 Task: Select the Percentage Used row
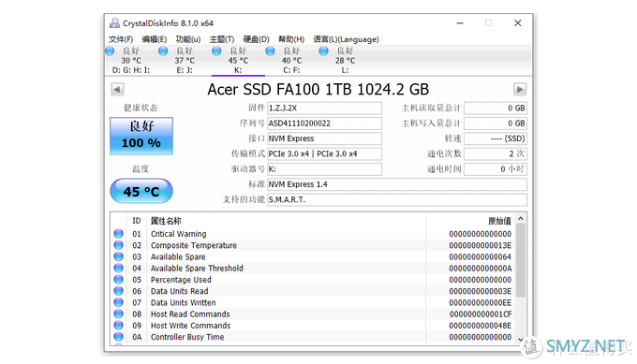[x=313, y=280]
